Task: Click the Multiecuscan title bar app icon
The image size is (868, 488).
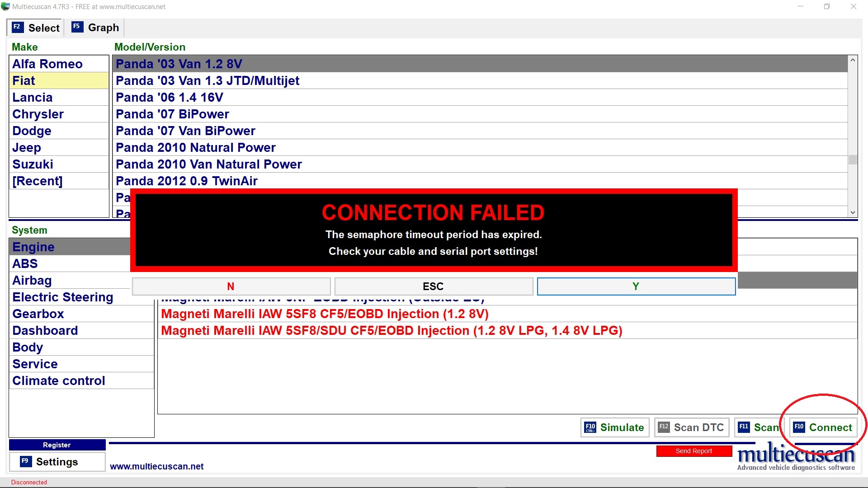Action: point(5,6)
